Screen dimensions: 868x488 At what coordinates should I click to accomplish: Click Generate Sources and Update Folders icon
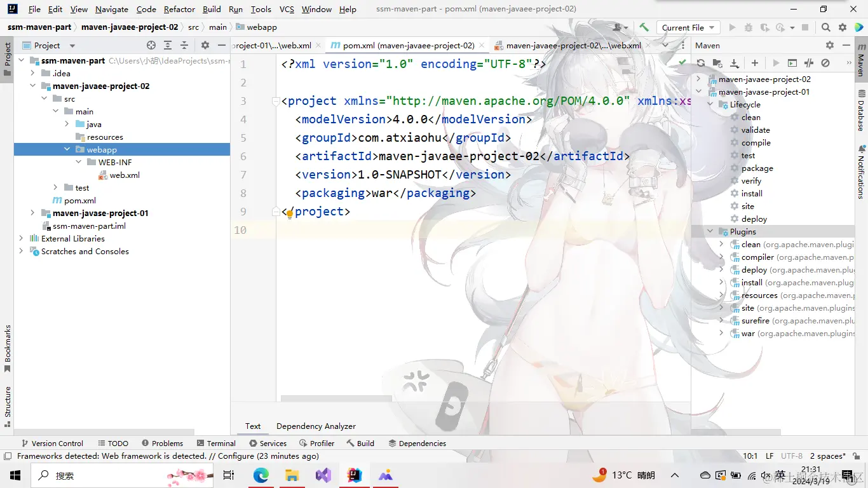tap(717, 63)
